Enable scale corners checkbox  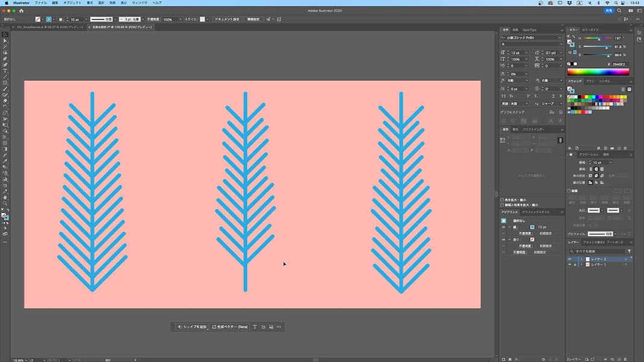(502, 200)
